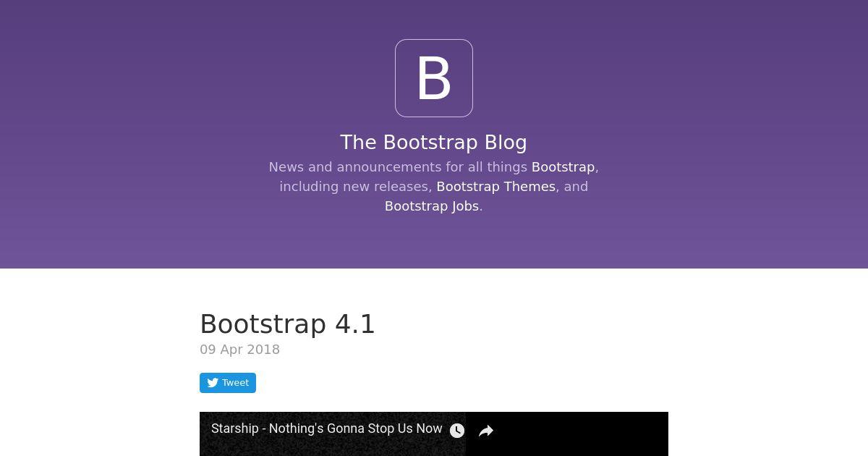The image size is (868, 456).
Task: Open The Bootstrap Blog title link
Action: click(434, 142)
